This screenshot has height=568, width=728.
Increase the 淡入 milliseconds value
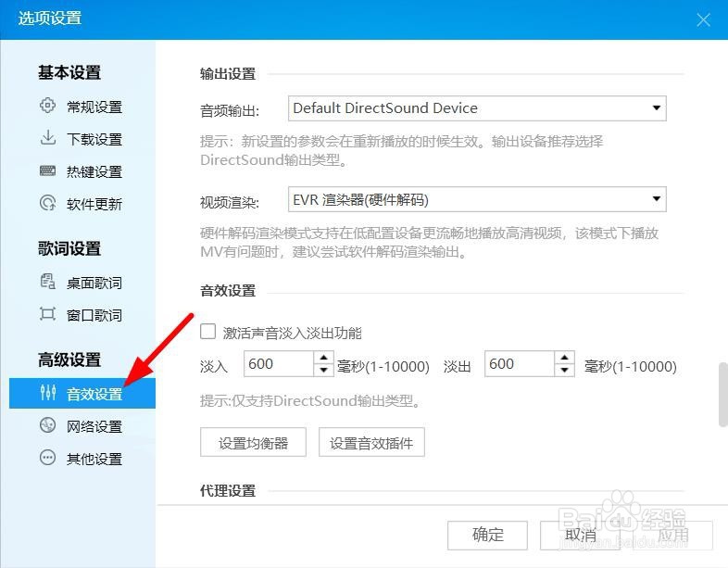[323, 358]
